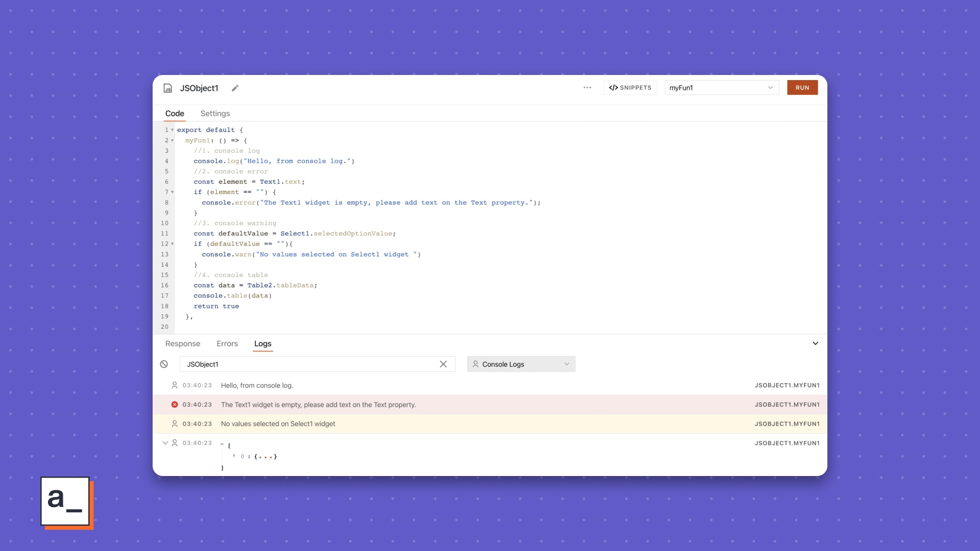Open the myFun1 function dropdown
The width and height of the screenshot is (980, 551).
click(722, 88)
